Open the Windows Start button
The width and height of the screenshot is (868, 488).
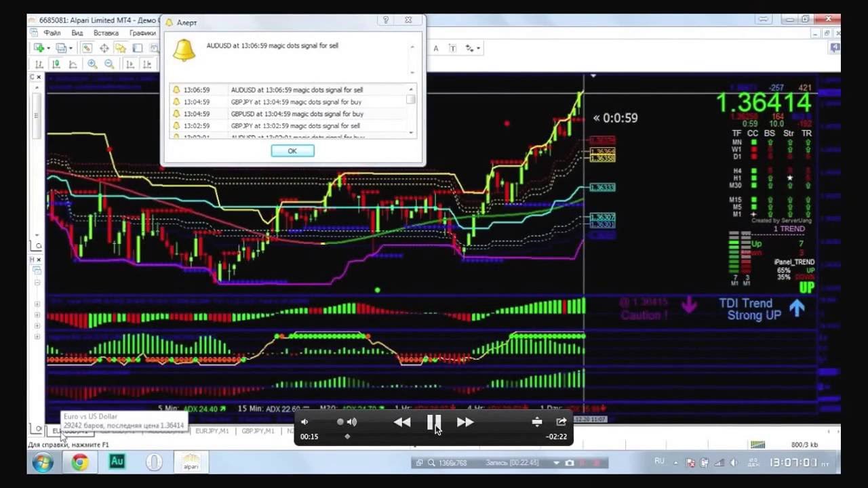43,463
